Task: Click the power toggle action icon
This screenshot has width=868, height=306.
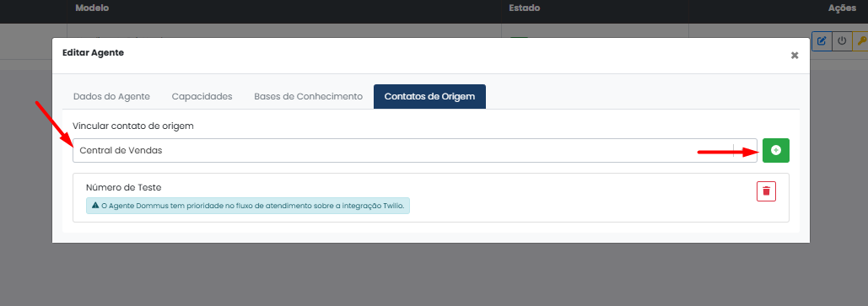Action: 842,40
